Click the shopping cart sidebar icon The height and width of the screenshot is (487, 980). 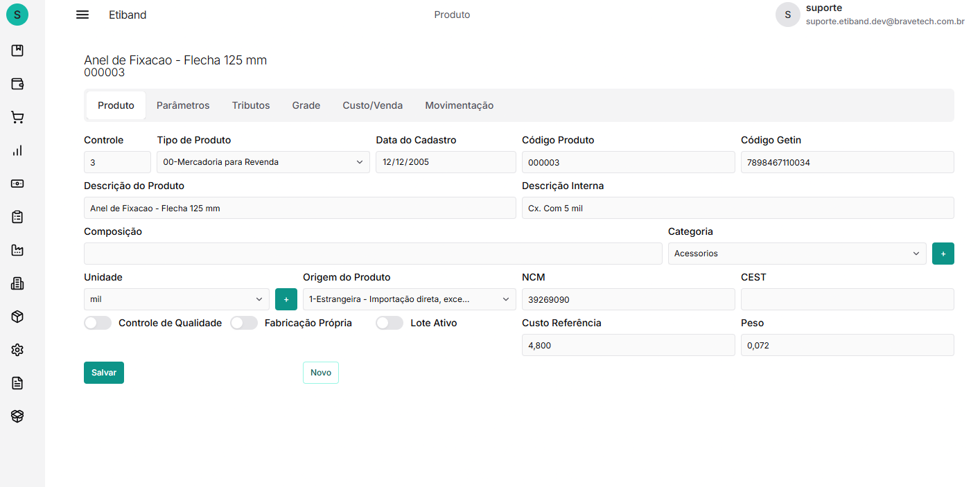[17, 117]
